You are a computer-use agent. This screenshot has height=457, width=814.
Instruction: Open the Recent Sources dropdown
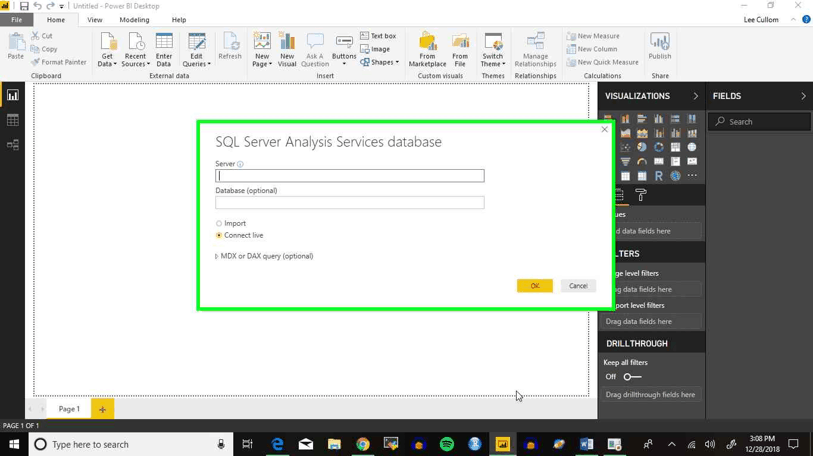click(x=135, y=50)
